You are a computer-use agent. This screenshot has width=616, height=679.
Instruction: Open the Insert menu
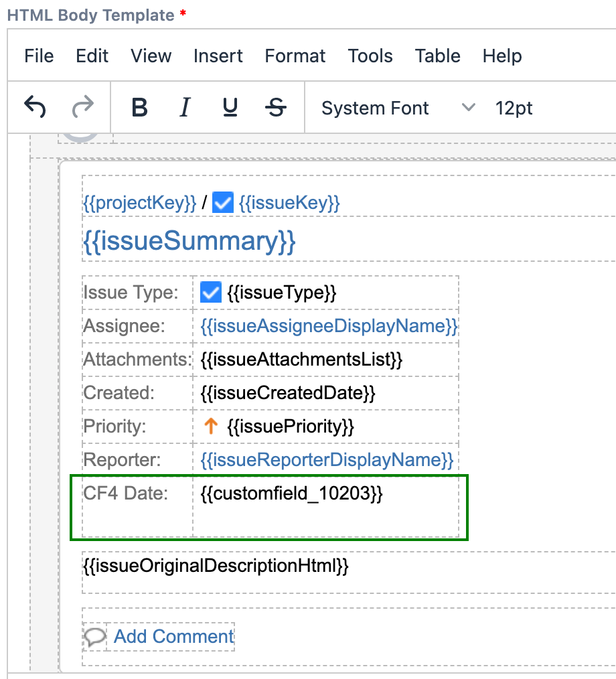218,56
